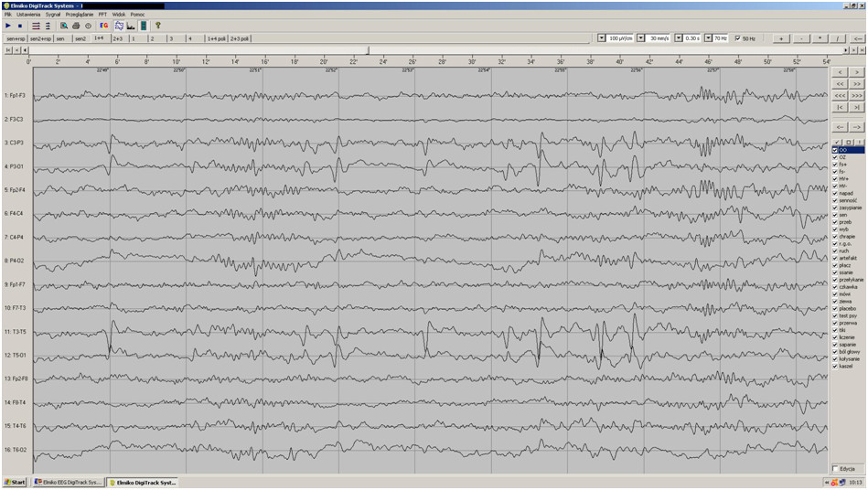Viewport: 868px width, 490px height.
Task: Click the single right arrow navigation button
Action: pyautogui.click(x=856, y=72)
